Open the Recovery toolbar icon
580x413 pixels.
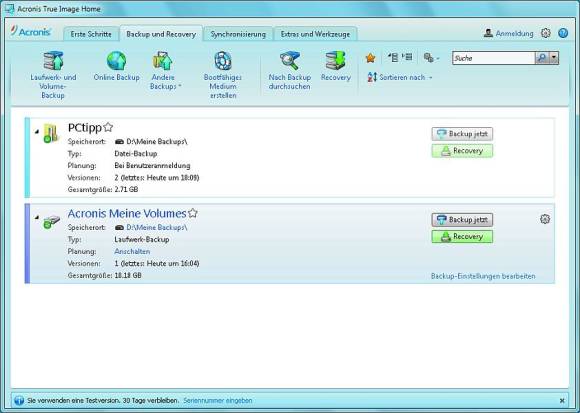(335, 61)
